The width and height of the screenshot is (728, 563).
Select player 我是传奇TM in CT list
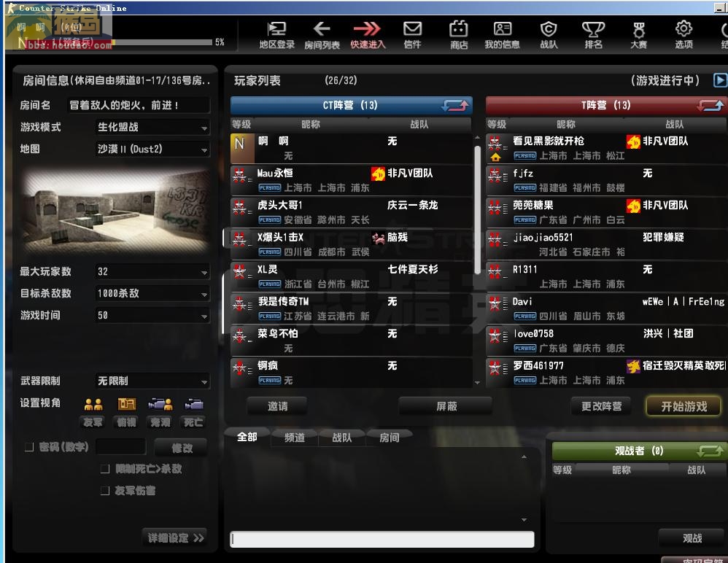pyautogui.click(x=352, y=308)
